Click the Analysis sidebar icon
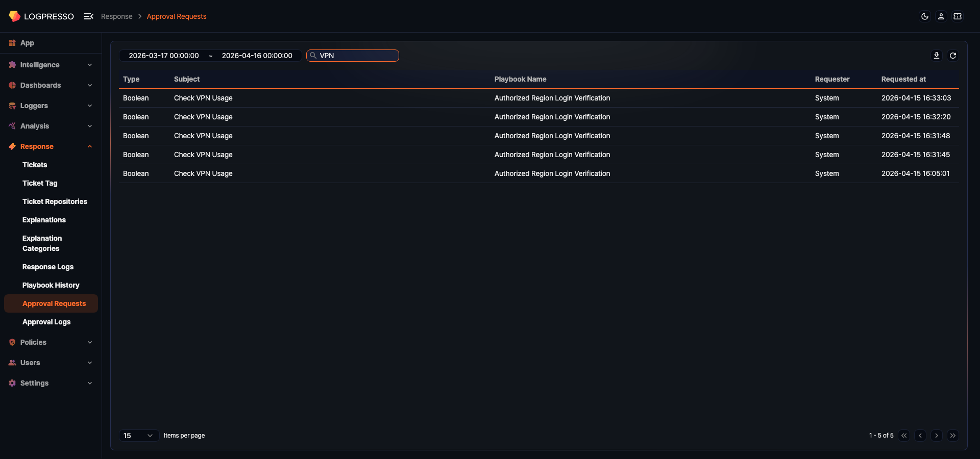The width and height of the screenshot is (980, 459). click(12, 126)
